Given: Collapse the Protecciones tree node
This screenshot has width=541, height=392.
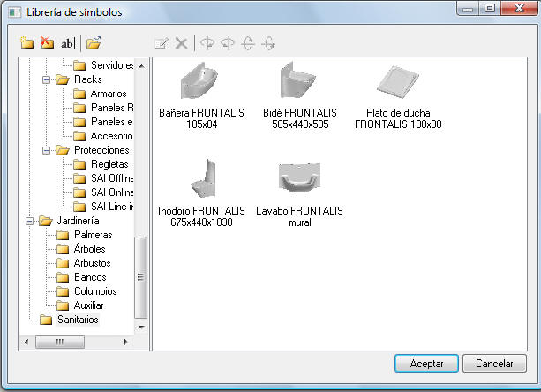Looking at the screenshot, I should [46, 150].
